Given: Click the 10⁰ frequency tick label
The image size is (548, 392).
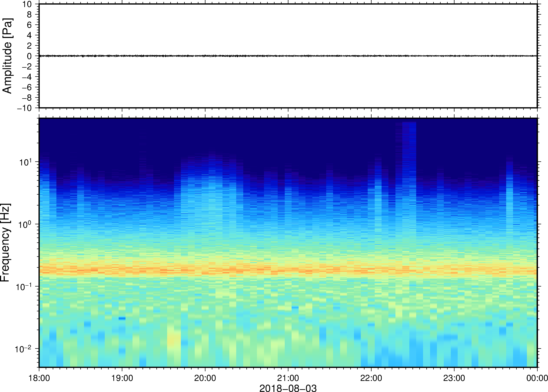Looking at the screenshot, I should [x=25, y=224].
